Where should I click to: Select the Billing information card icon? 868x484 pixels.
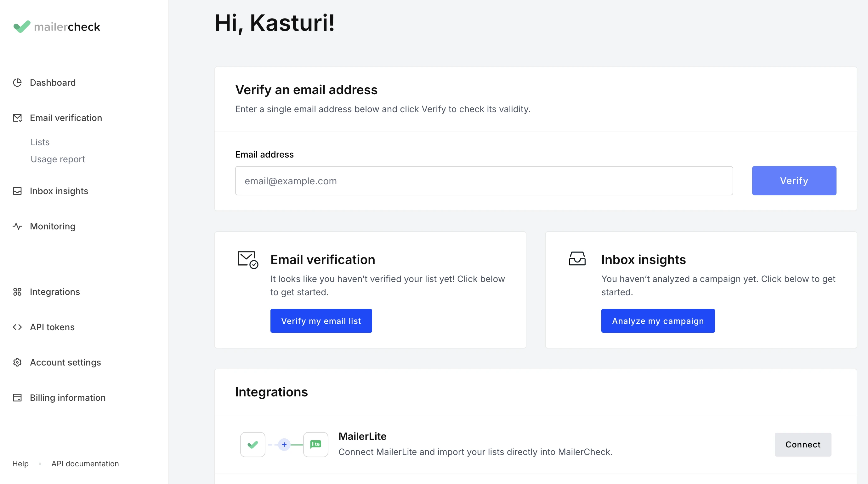pos(18,398)
